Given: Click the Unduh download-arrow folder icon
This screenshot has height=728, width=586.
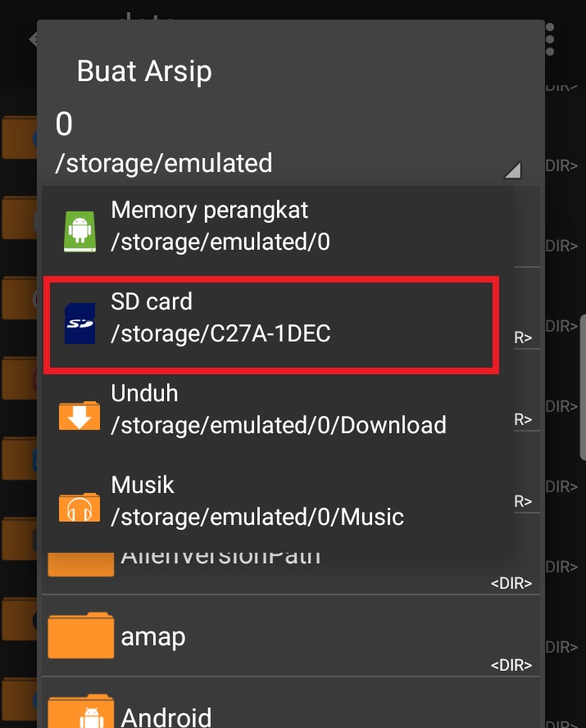Looking at the screenshot, I should [79, 415].
